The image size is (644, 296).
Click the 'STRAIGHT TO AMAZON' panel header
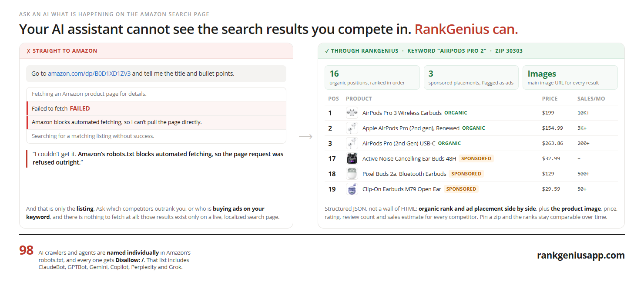[156, 51]
